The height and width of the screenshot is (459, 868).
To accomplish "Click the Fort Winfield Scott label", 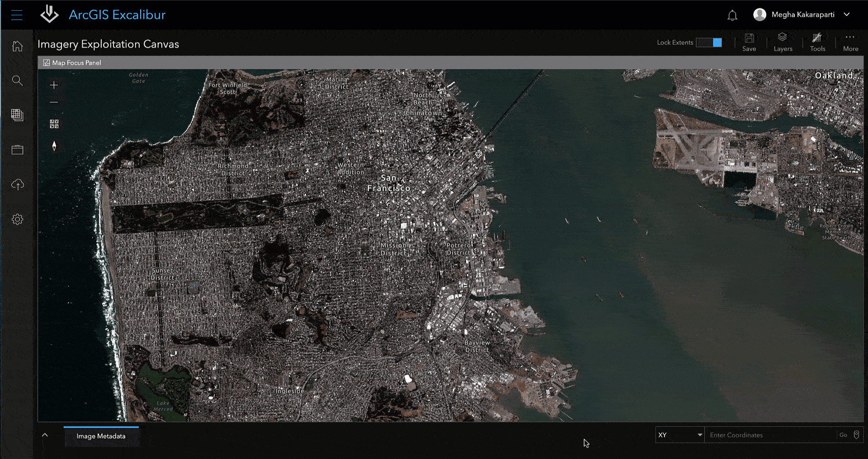I will click(228, 88).
